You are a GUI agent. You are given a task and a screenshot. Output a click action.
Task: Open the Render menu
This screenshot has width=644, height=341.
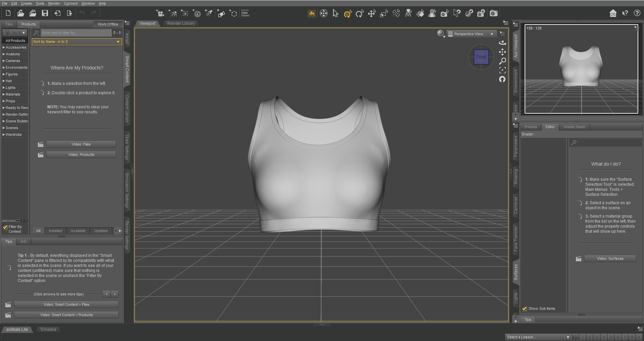54,3
